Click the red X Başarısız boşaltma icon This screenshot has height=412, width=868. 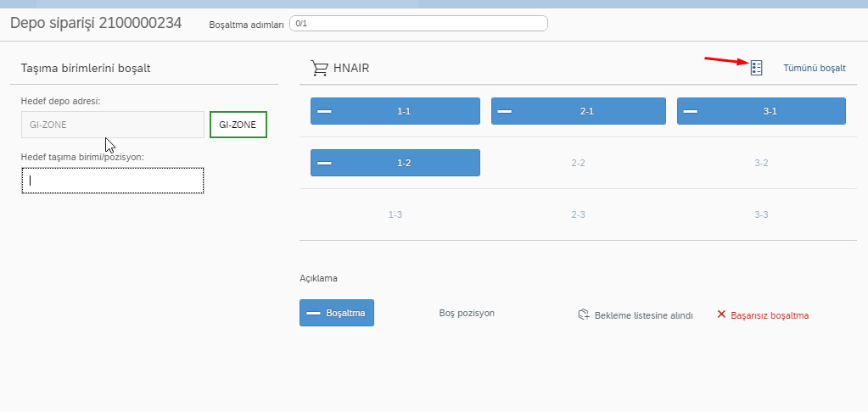(x=721, y=315)
